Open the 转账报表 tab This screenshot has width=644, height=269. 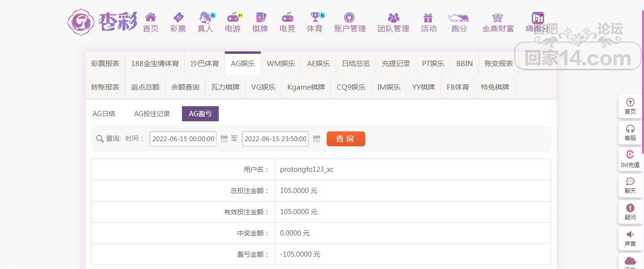coord(105,87)
